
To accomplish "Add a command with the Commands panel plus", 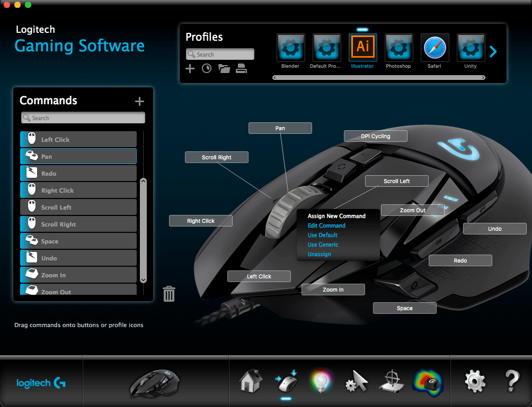I will (139, 101).
